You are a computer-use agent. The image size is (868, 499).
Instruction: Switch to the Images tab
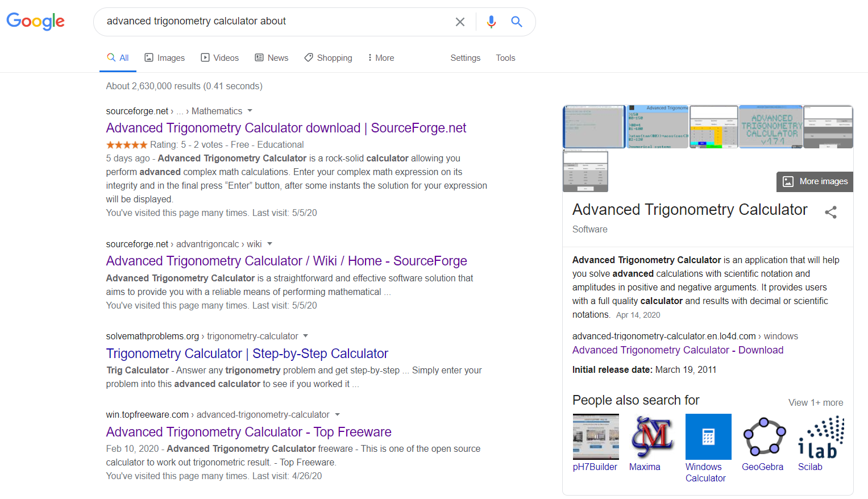(x=165, y=58)
